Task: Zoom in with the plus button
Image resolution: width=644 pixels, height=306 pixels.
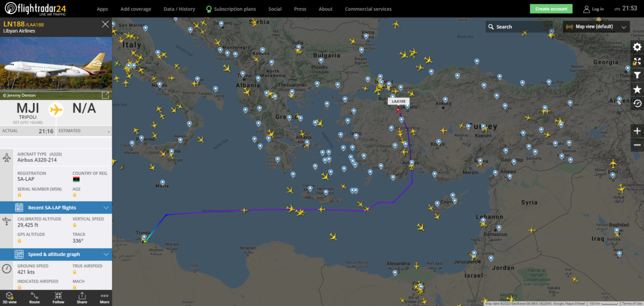Action: tap(637, 131)
